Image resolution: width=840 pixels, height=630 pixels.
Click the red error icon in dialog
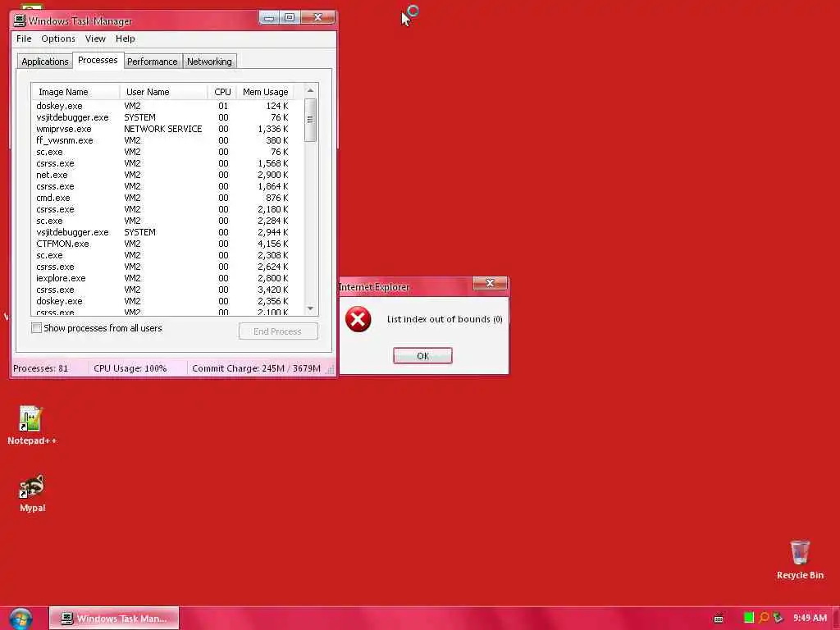358,319
